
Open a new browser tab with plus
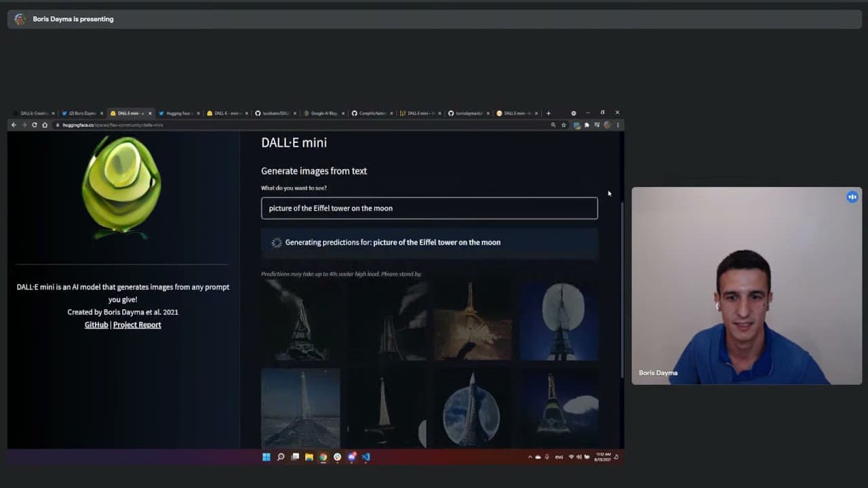tap(549, 113)
